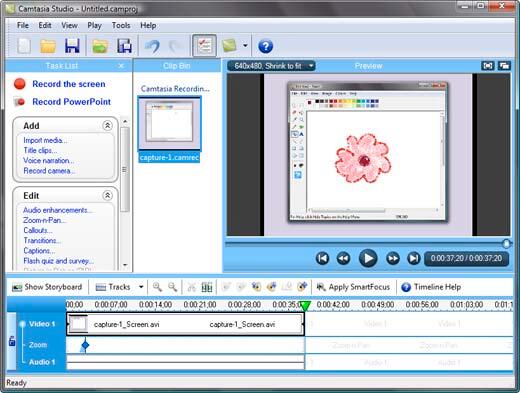The image size is (520, 393).
Task: Click the Audio 1 track label
Action: 42,362
